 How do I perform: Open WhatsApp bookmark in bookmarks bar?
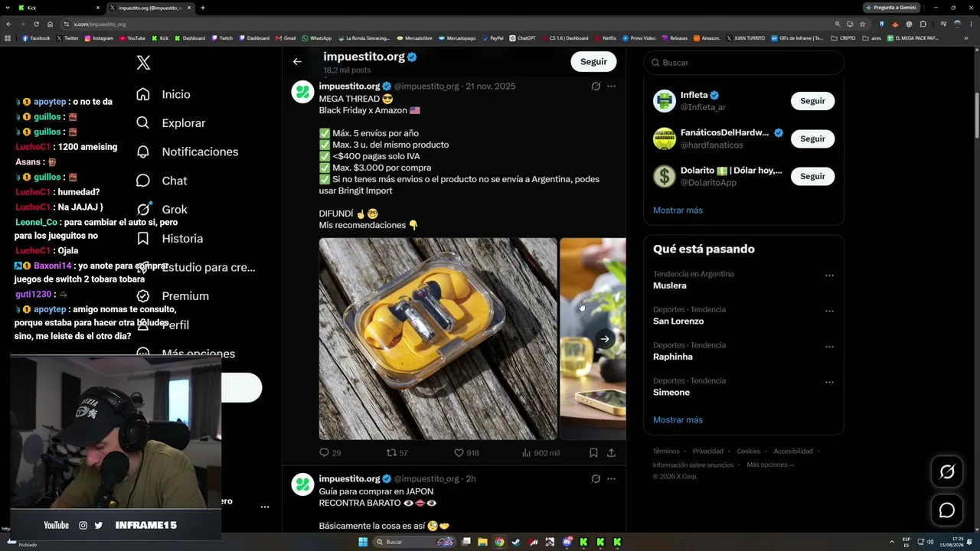pyautogui.click(x=317, y=38)
